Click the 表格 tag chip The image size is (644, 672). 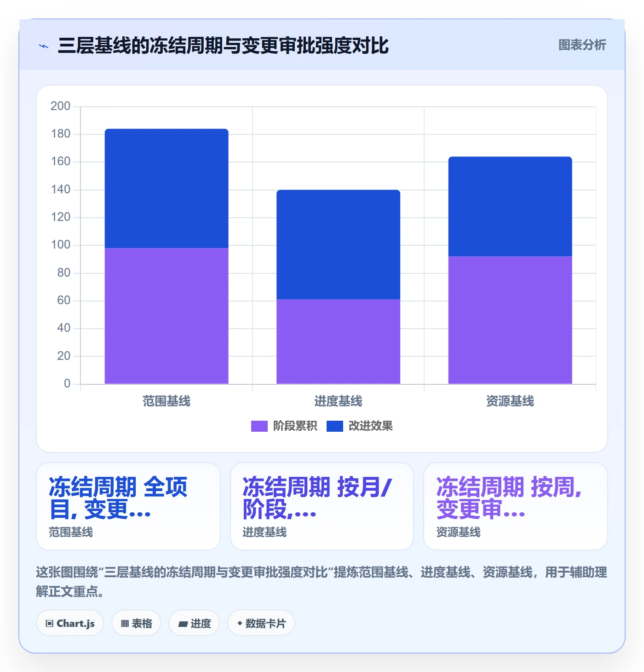[x=136, y=623]
